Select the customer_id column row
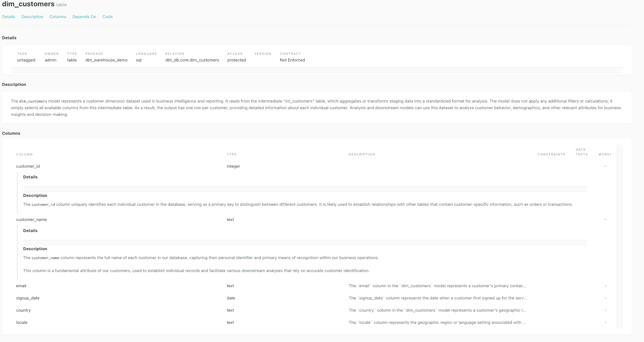The width and height of the screenshot is (644, 342). pos(28,166)
